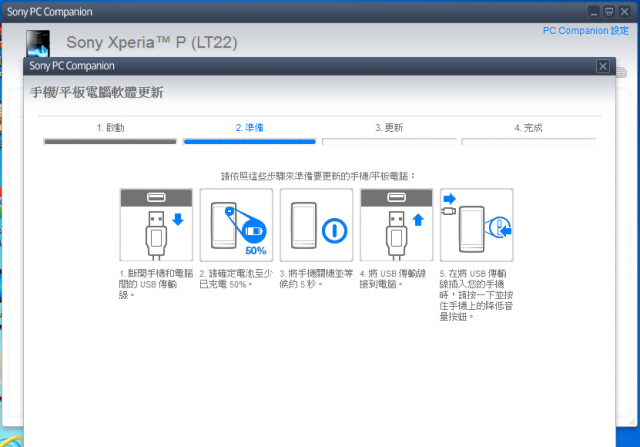Restore the main Sony PC Companion window
Screen dimensions: 640x447
(x=609, y=12)
